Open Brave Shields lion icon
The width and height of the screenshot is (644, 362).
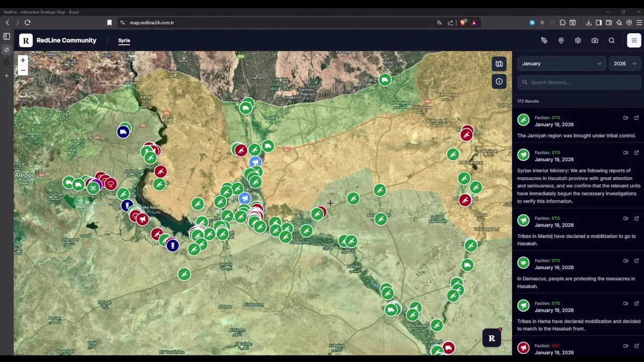coord(463,23)
